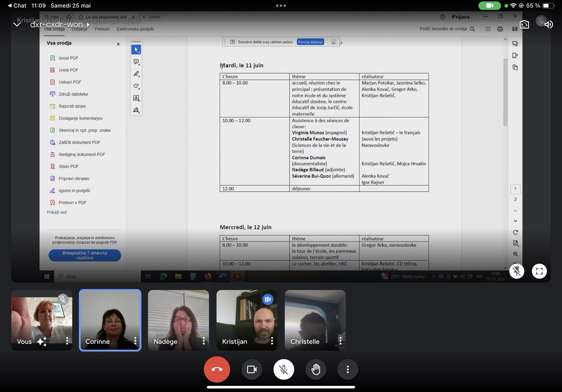The image size is (562, 392).
Task: Click the Acrobat vertical scrollbar
Action: click(x=505, y=92)
